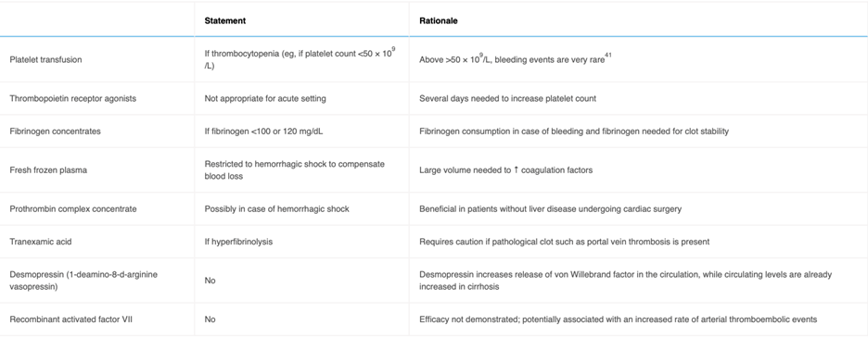Click the Fresh frozen plasma row label
Image resolution: width=868 pixels, height=338 pixels.
(x=48, y=169)
